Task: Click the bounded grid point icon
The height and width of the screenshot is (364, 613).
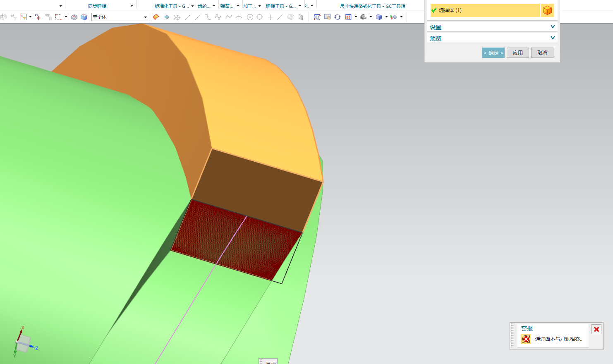Action: pos(301,17)
